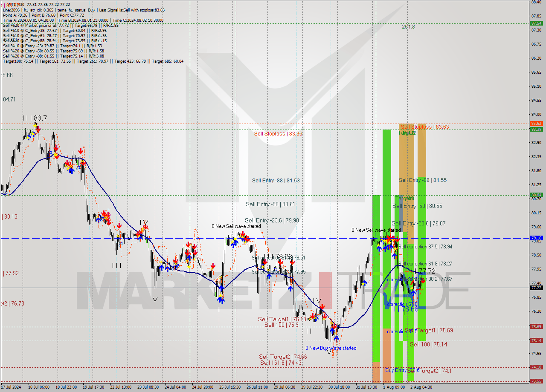Click the red 75.14 price axis tag

click(536, 341)
